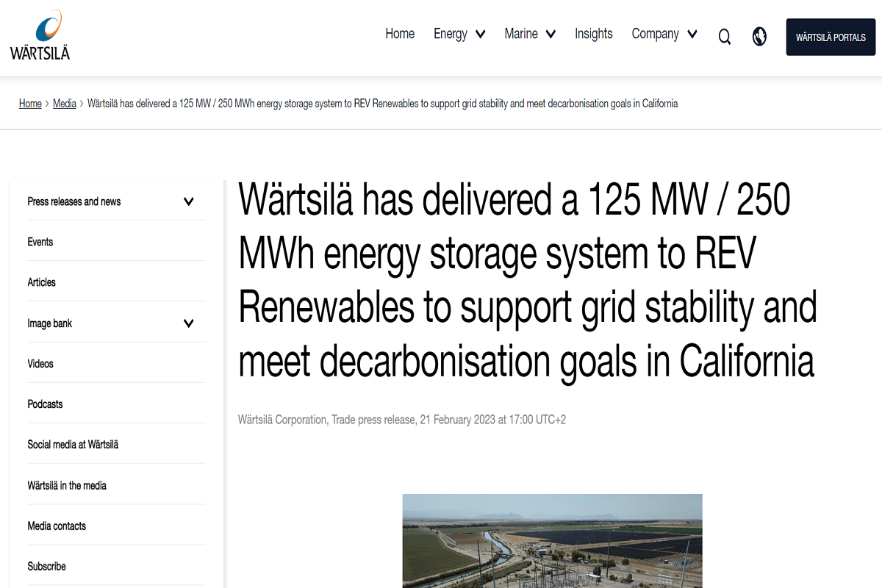This screenshot has height=588, width=882.
Task: Open the search icon
Action: 724,36
